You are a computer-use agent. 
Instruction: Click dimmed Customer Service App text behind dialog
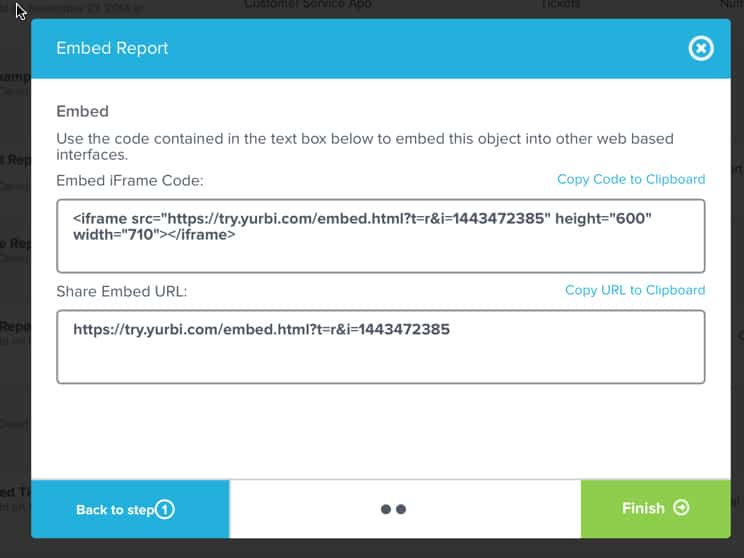(308, 5)
